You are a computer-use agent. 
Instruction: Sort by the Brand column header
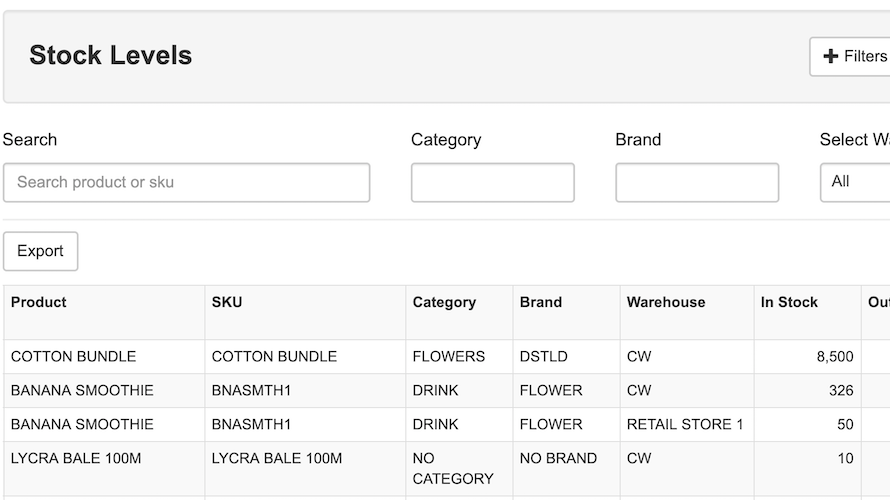point(541,302)
